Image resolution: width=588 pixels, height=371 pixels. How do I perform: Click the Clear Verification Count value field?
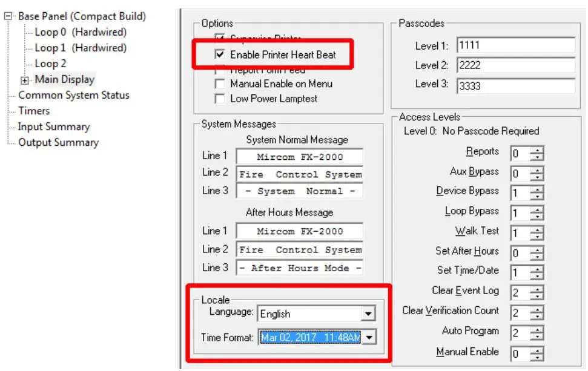[x=521, y=314]
